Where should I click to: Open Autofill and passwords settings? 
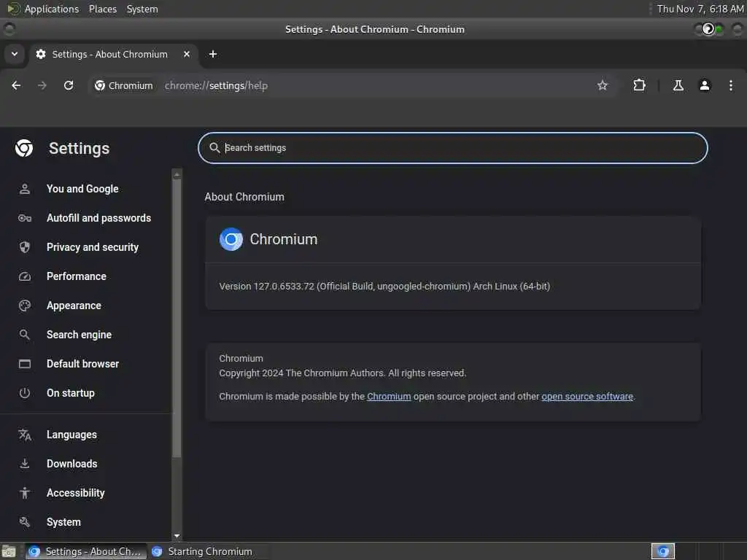point(98,217)
